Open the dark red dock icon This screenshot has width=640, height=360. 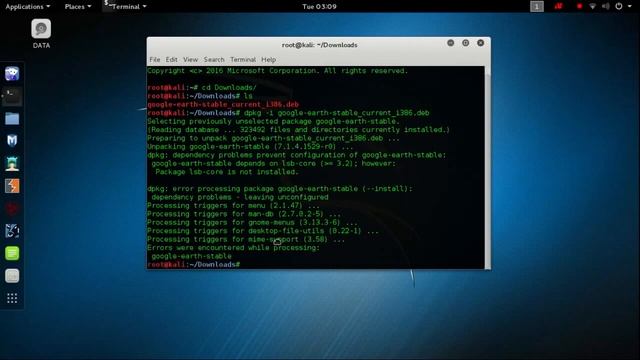pyautogui.click(x=12, y=209)
